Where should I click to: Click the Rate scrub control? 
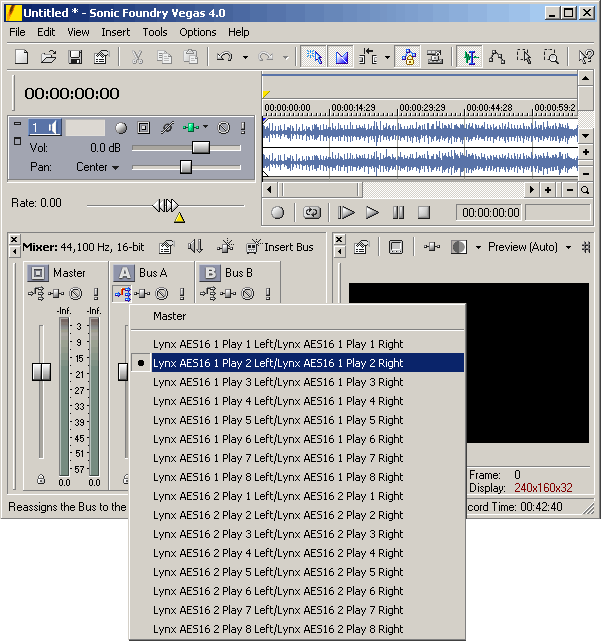coord(166,205)
